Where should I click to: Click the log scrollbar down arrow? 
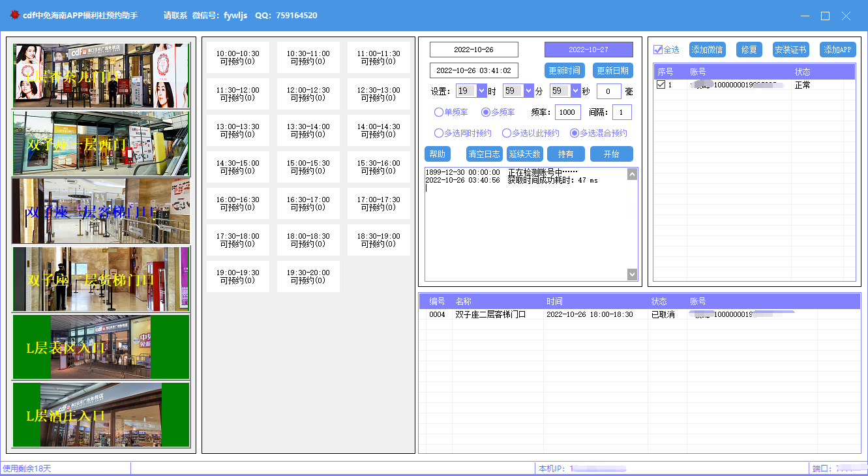(x=632, y=275)
